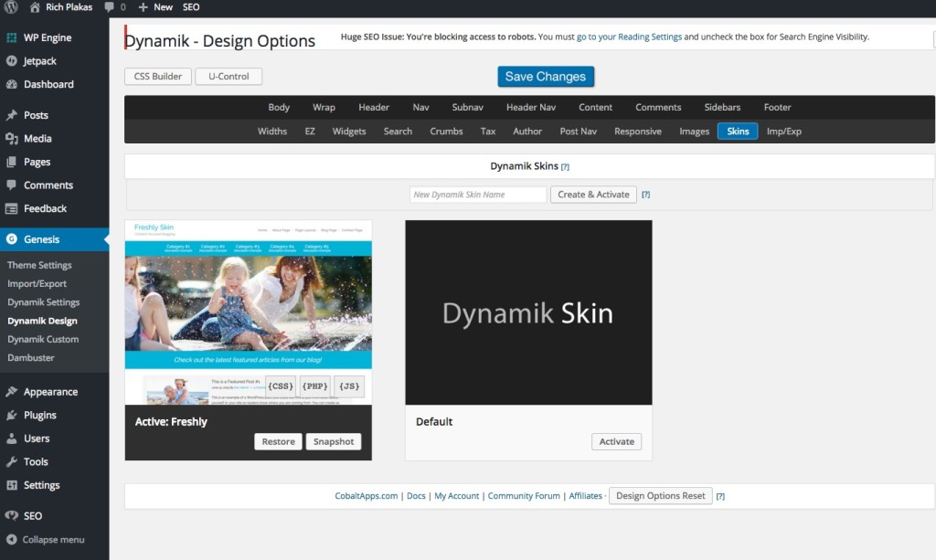
Task: Restore the Freshly skin
Action: coord(278,441)
